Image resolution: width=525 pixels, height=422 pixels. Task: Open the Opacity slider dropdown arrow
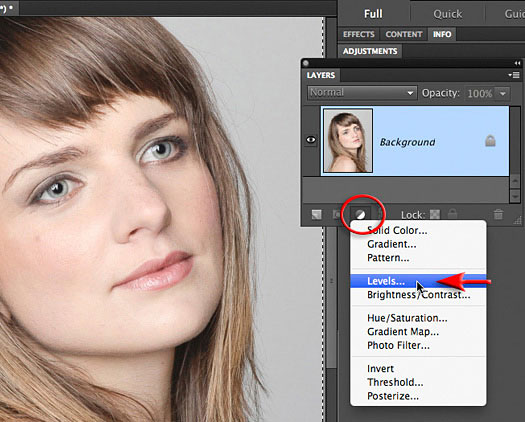(x=503, y=93)
